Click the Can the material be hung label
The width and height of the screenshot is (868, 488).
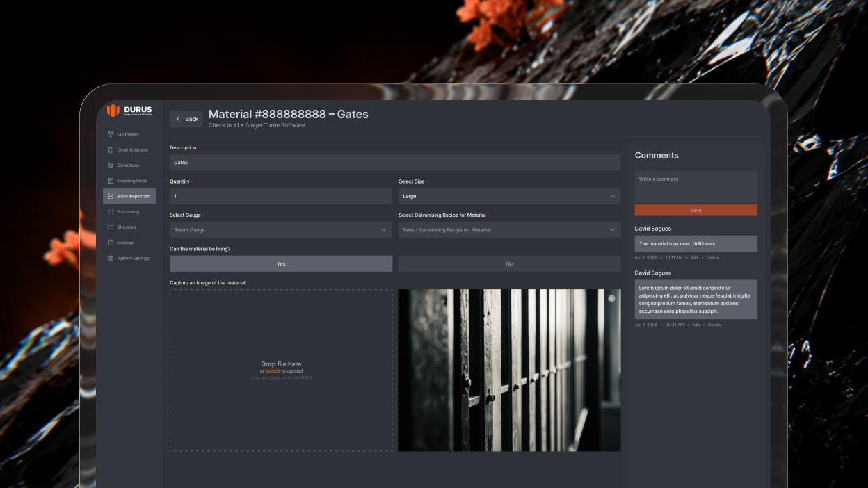pyautogui.click(x=200, y=249)
